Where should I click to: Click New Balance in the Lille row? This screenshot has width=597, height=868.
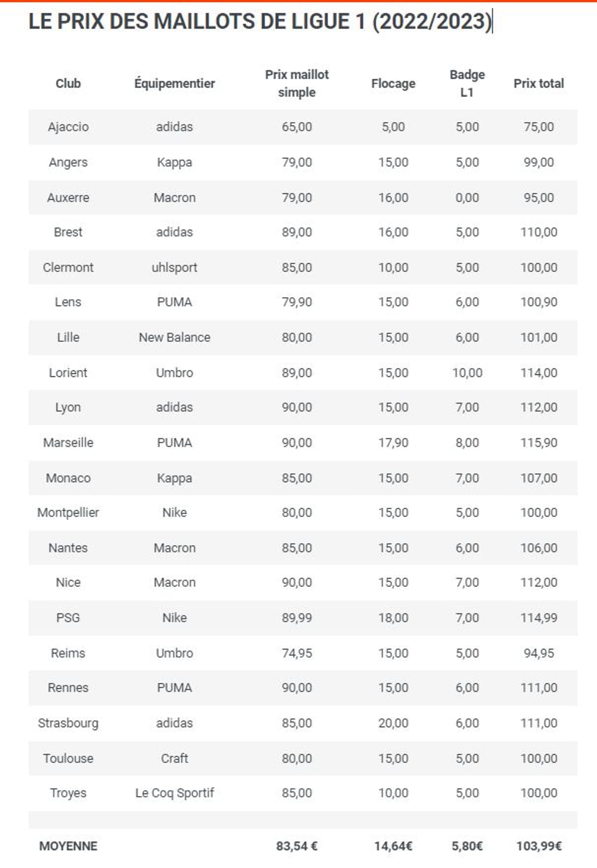coord(175,337)
